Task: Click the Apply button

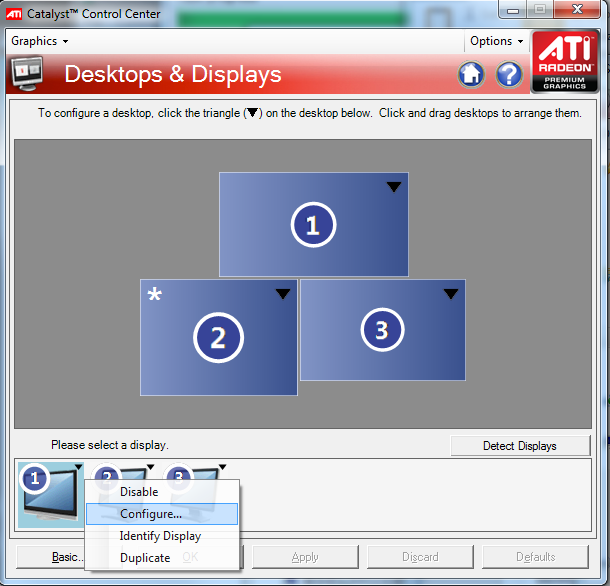Action: [305, 557]
